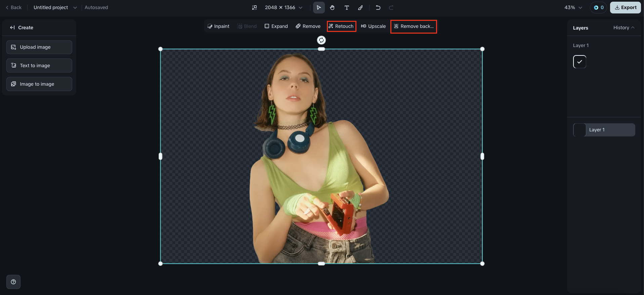This screenshot has width=644, height=295.
Task: Click the Remove background icon
Action: (396, 26)
